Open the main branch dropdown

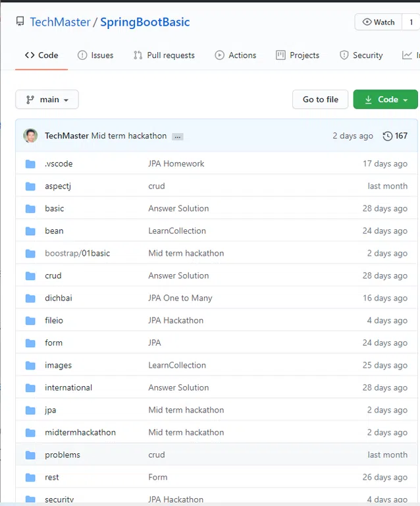click(x=47, y=99)
